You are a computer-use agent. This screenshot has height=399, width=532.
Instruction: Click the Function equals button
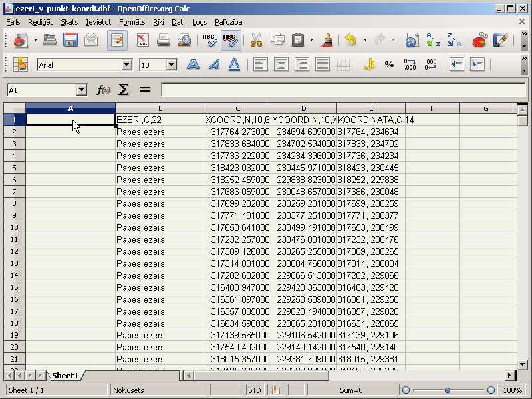pos(145,90)
